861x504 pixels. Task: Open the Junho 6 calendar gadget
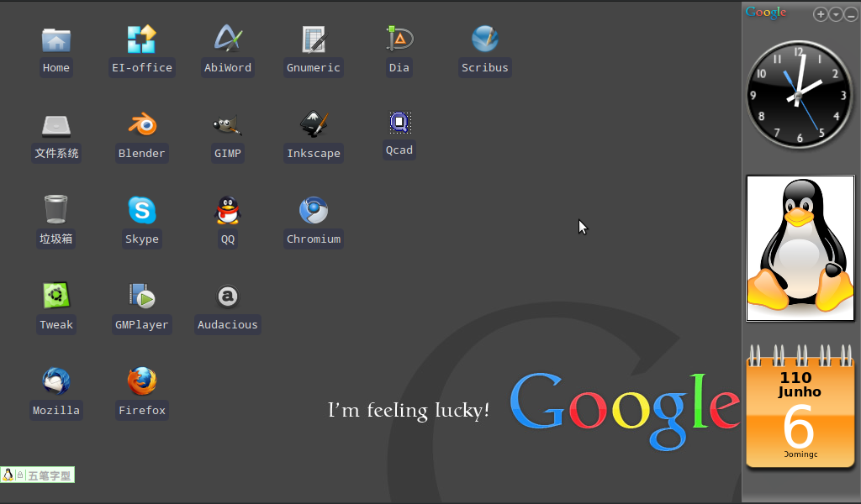[800, 407]
